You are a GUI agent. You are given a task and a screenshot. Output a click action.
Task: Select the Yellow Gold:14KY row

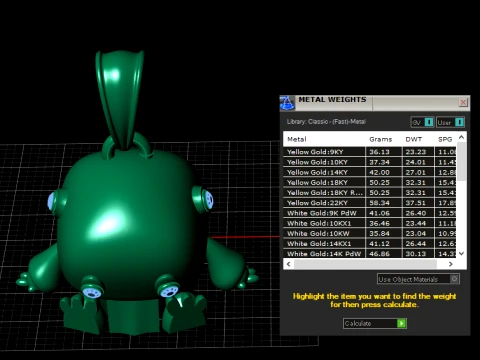pyautogui.click(x=370, y=172)
